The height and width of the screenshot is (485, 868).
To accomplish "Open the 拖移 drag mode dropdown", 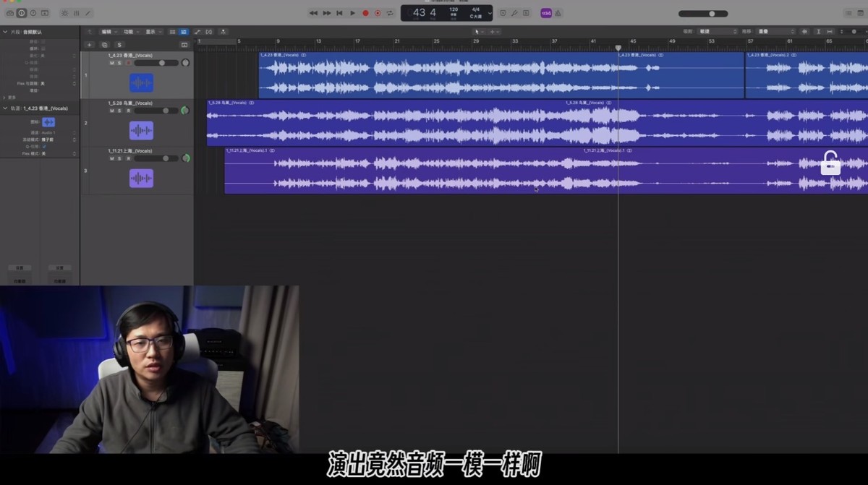I will 775,32.
